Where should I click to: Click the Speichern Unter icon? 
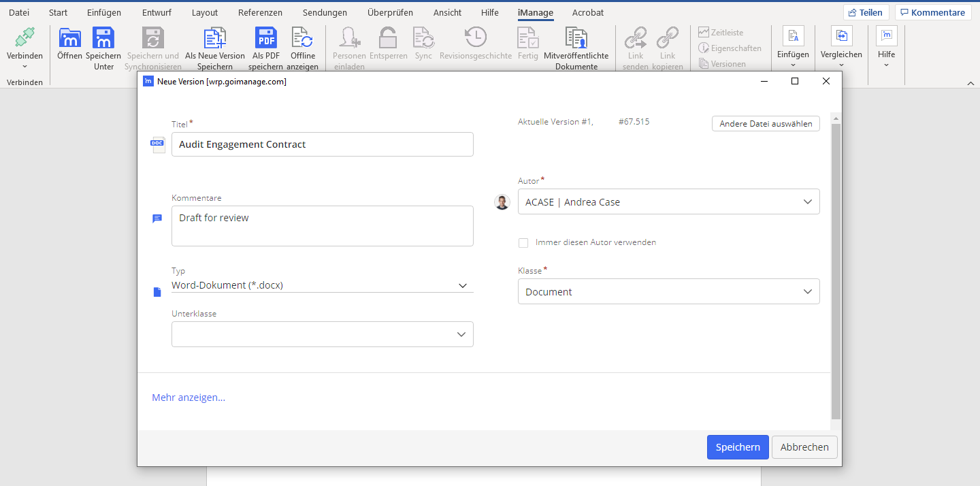pyautogui.click(x=103, y=38)
